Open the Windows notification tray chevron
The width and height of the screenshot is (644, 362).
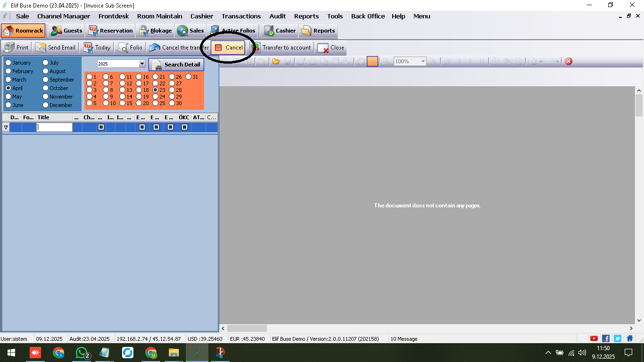point(548,353)
